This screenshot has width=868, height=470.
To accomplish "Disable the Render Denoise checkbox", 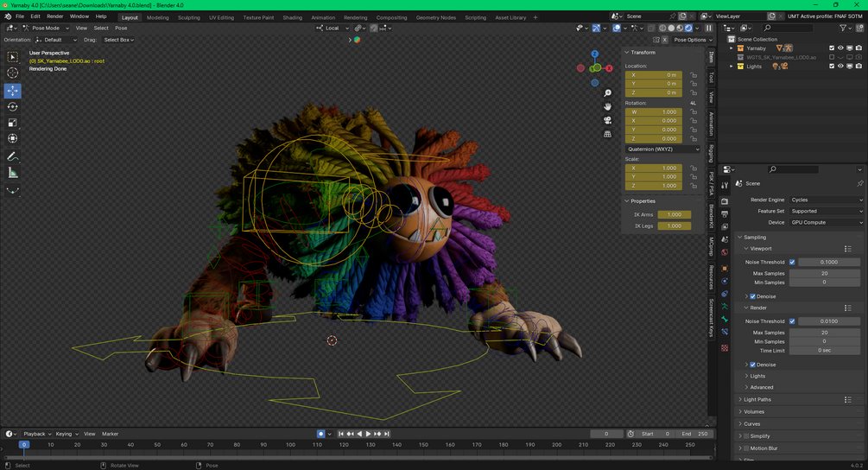I will tap(752, 365).
